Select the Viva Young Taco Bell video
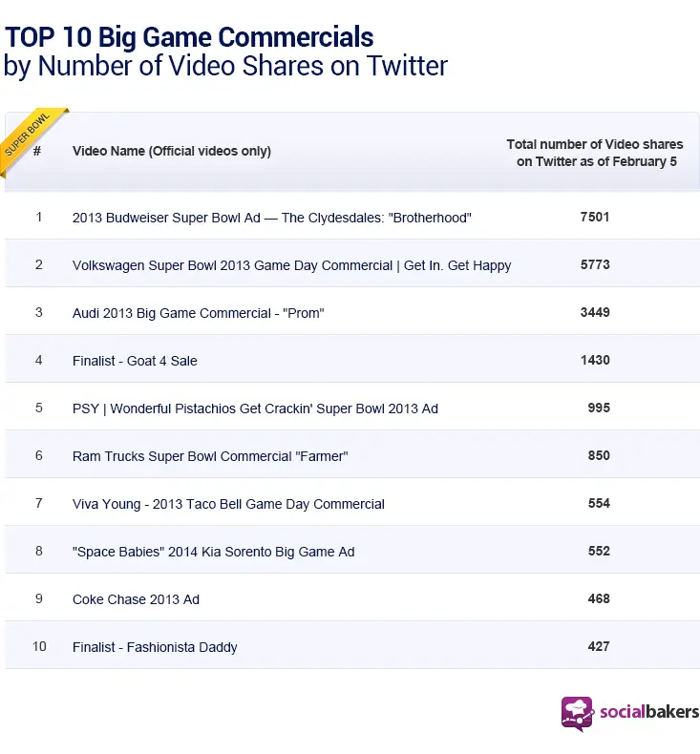The width and height of the screenshot is (700, 754). point(228,504)
